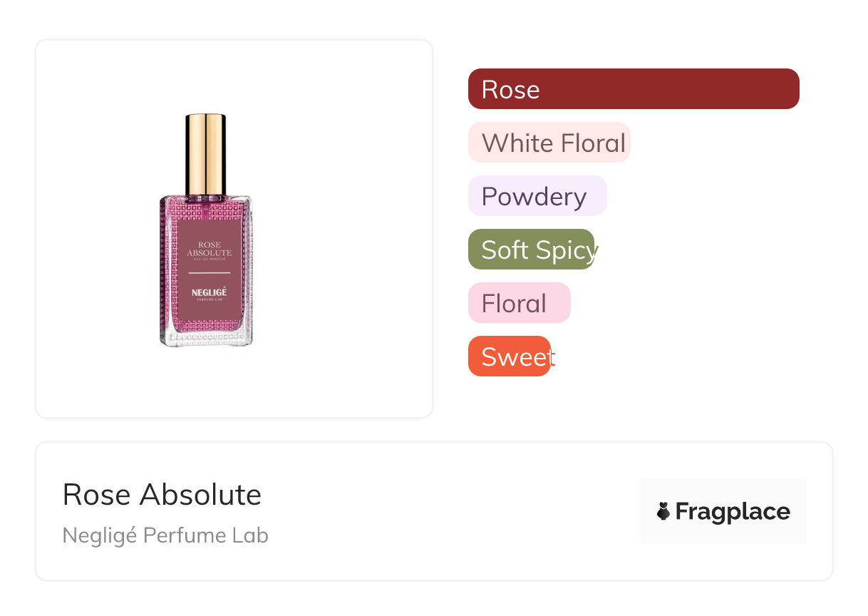Select the pink Floral accord bar
Viewport: 868px width, 616px height.
coord(520,303)
